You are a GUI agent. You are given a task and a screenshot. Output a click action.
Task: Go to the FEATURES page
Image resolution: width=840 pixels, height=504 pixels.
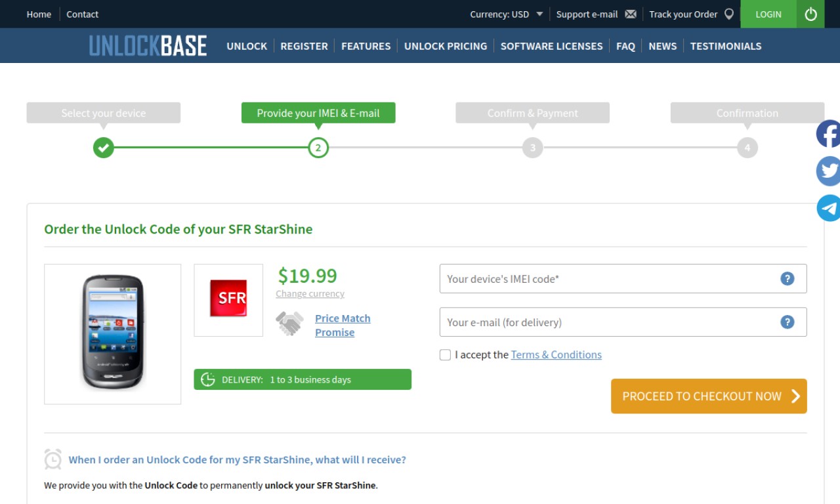point(366,46)
